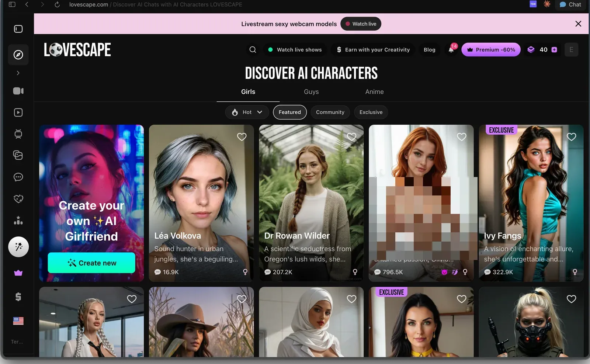Open Dr Rowan Wilder character card

[311, 203]
